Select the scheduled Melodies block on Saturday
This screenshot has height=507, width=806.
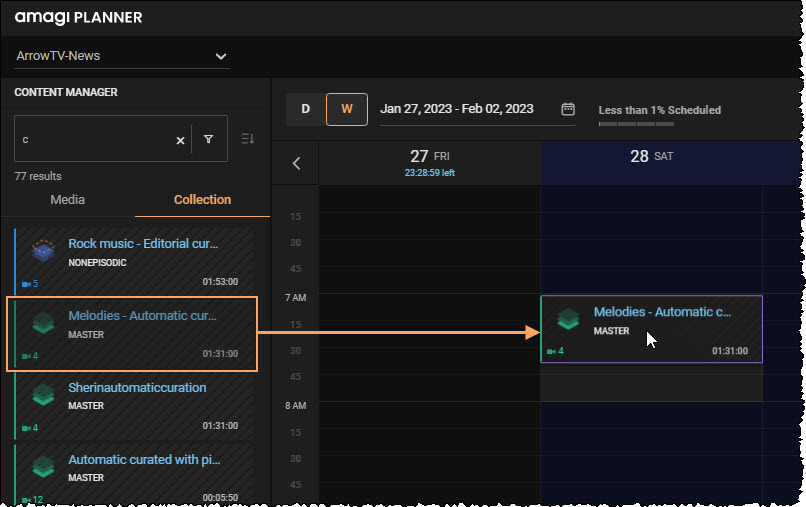pos(651,329)
